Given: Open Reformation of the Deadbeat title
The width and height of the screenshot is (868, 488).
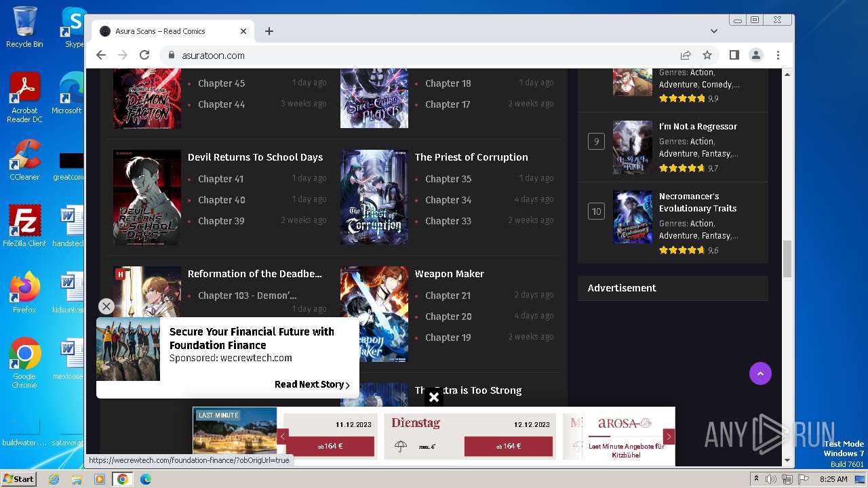Looking at the screenshot, I should (255, 274).
